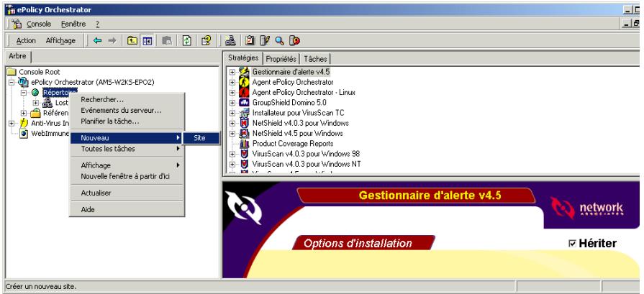Select Agent ePolicy Orchestrator - Linux row
The image size is (644, 294).
point(304,92)
